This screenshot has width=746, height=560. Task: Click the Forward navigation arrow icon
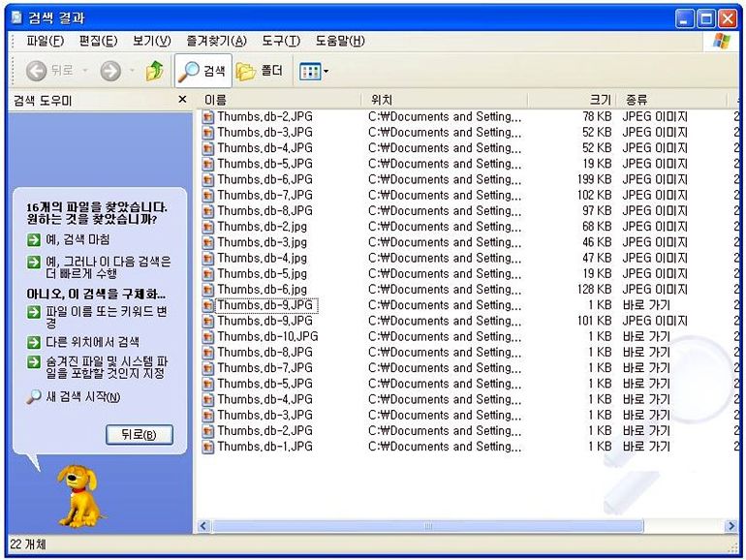point(110,71)
